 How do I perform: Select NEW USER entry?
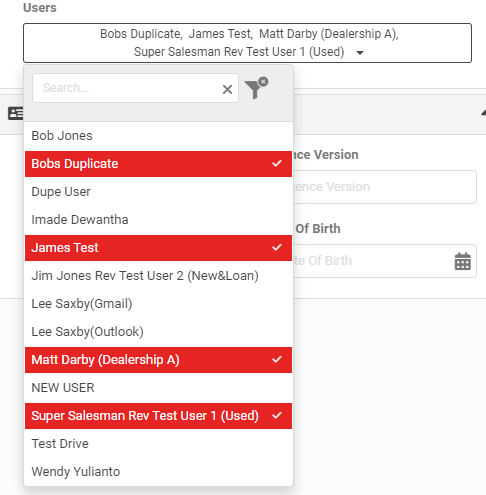(158, 388)
